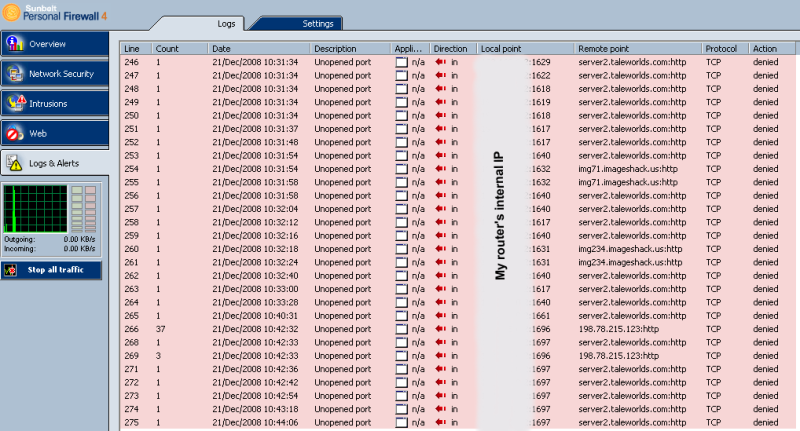The width and height of the screenshot is (800, 431).
Task: Select TCP protocol in line 263
Action: click(713, 289)
